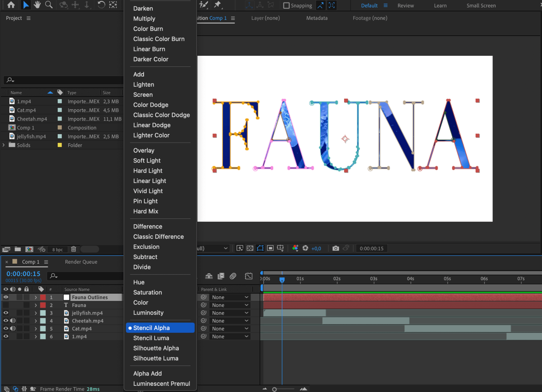Open the Learn workspace
Viewport: 542px width, 392px height.
point(440,5)
